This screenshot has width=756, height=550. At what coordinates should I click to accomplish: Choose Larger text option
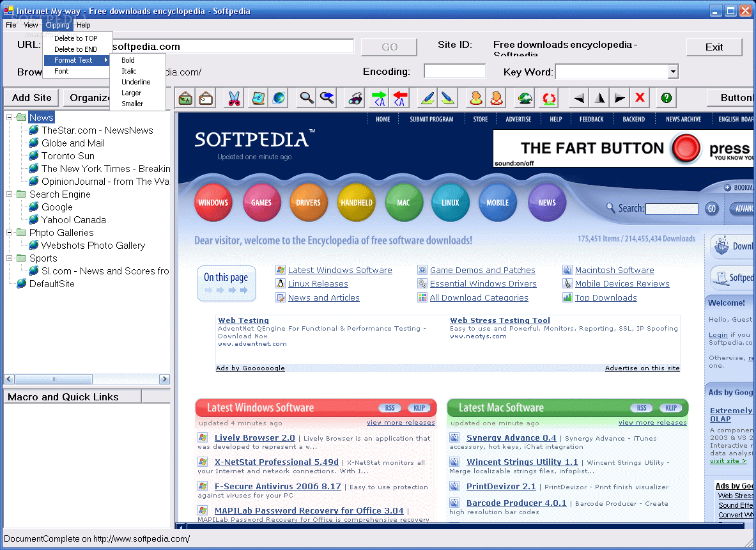point(131,93)
